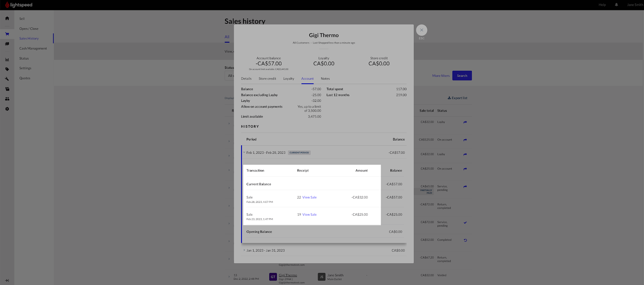Viewport: 644px width, 285px height.
Task: Click the arrow icon on the CA$125.00 On account row
Action: [465, 140]
